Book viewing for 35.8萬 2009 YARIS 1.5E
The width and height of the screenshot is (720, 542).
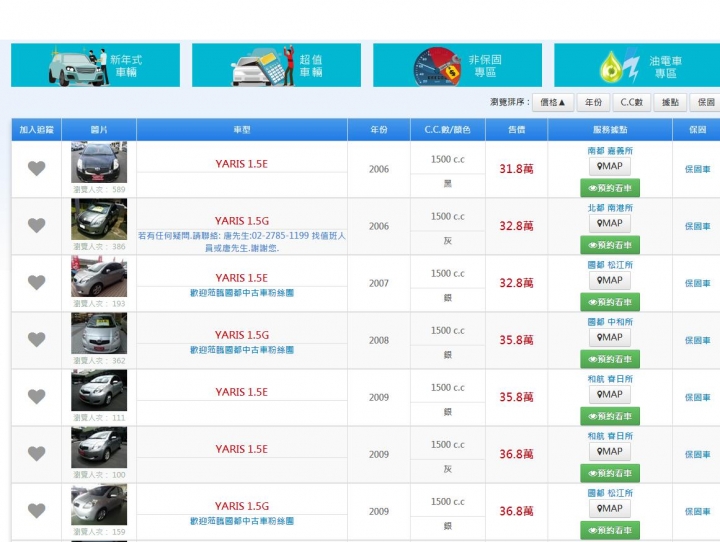610,416
